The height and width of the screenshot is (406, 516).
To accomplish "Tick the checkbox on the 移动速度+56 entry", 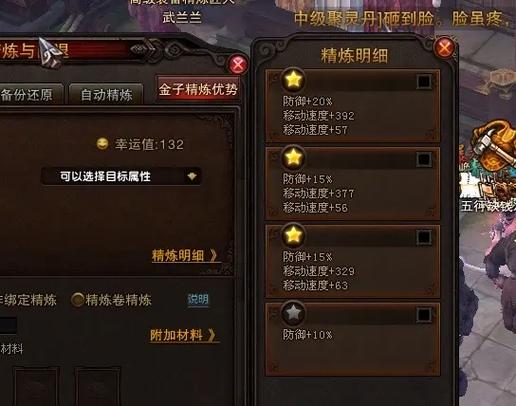I will coord(424,159).
